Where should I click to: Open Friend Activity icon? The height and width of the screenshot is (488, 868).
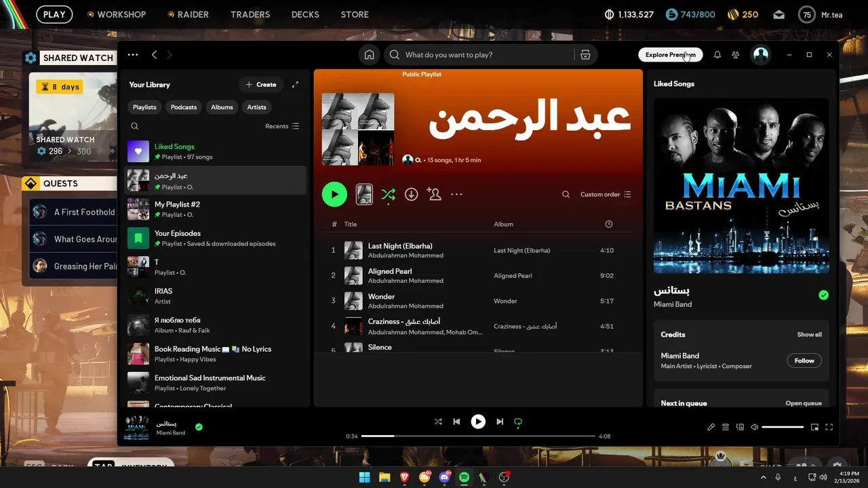[x=736, y=55]
